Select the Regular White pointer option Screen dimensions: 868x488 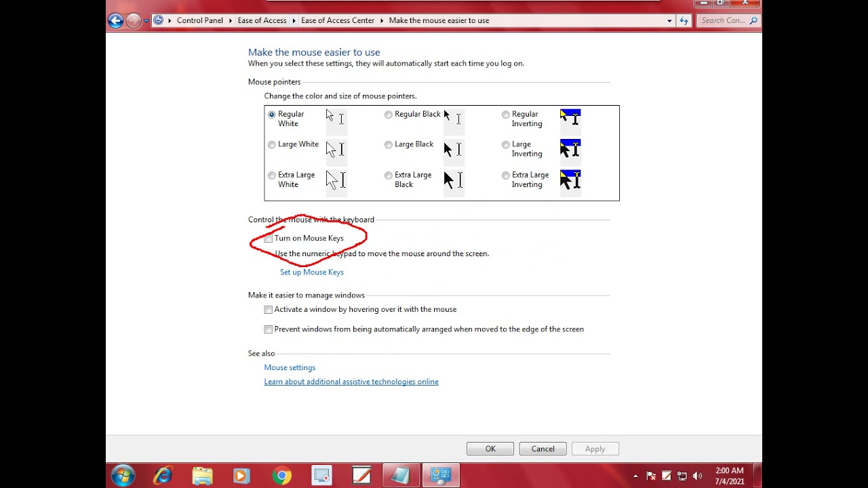click(272, 115)
